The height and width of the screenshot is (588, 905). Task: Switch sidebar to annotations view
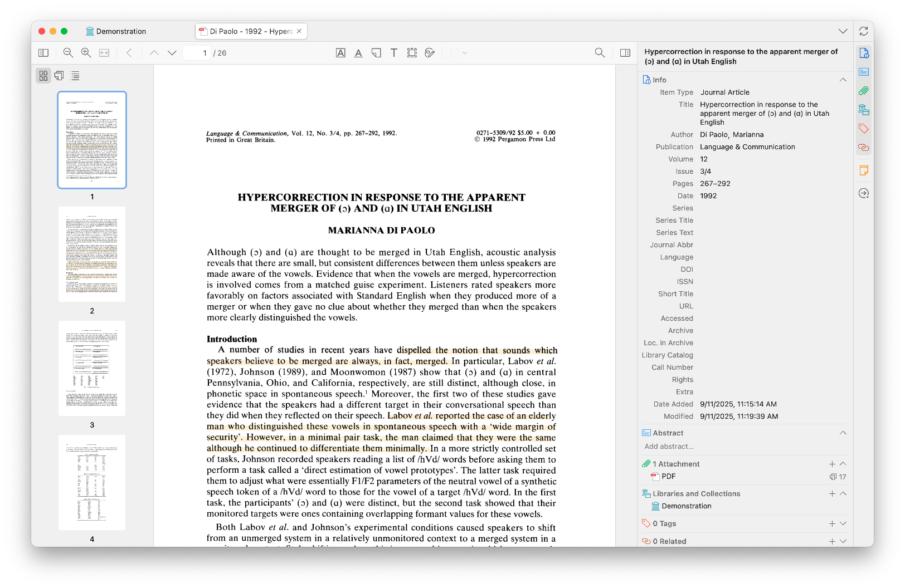[59, 76]
